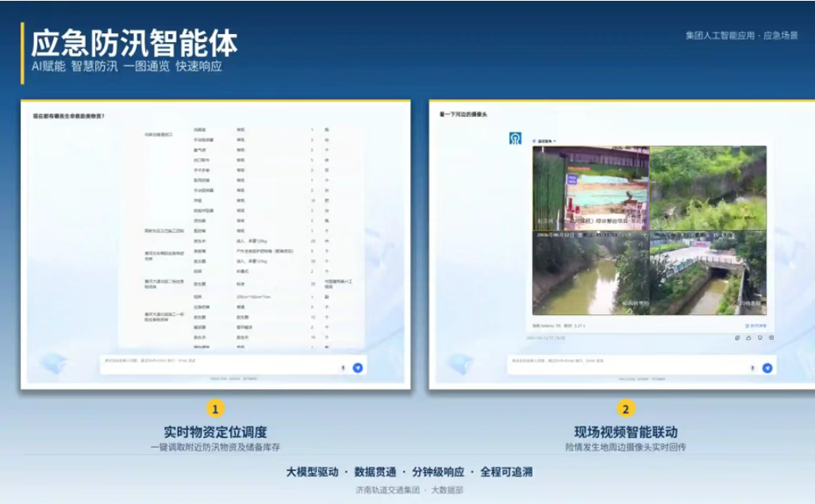815x504 pixels.
Task: Click the heading '实时物资定位调度'
Action: (x=215, y=432)
